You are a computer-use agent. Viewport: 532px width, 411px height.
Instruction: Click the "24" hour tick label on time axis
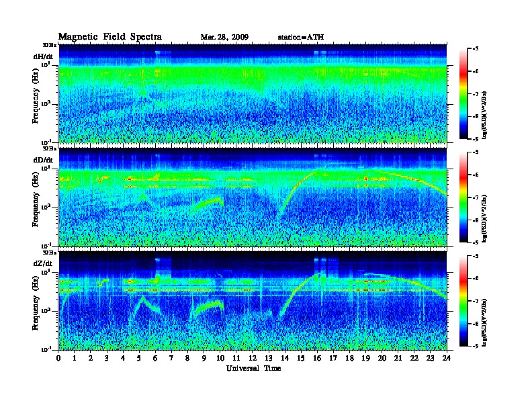tap(447, 358)
